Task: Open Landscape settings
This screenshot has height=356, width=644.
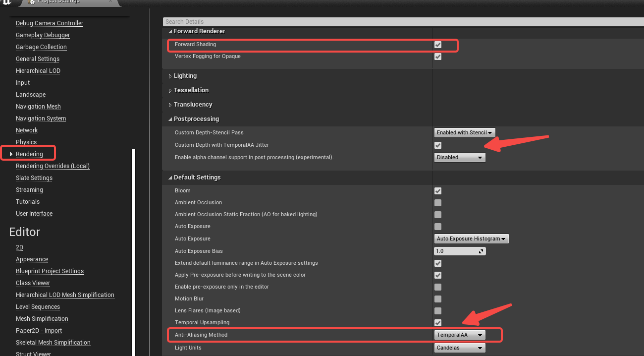Action: tap(31, 95)
